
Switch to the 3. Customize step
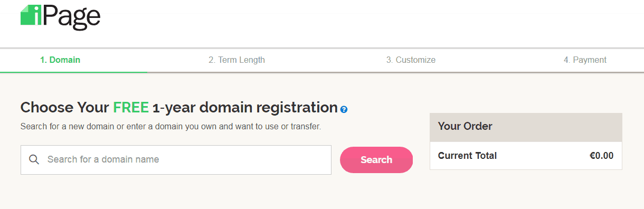coord(411,60)
